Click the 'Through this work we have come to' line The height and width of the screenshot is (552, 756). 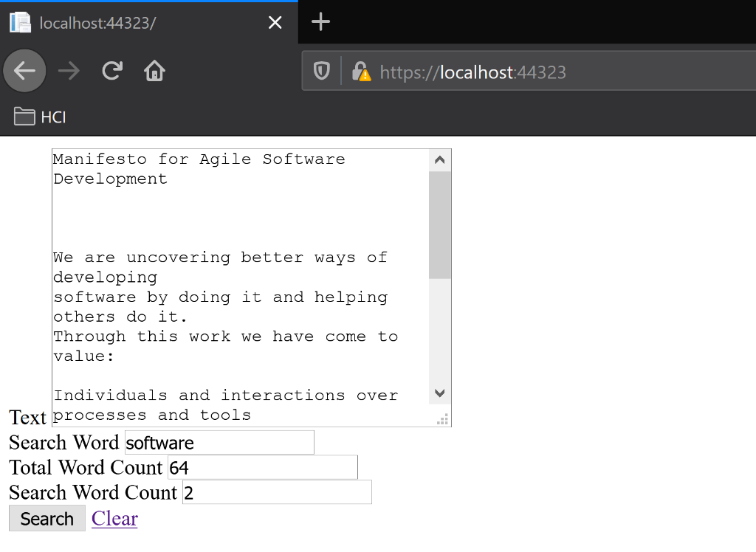[226, 337]
